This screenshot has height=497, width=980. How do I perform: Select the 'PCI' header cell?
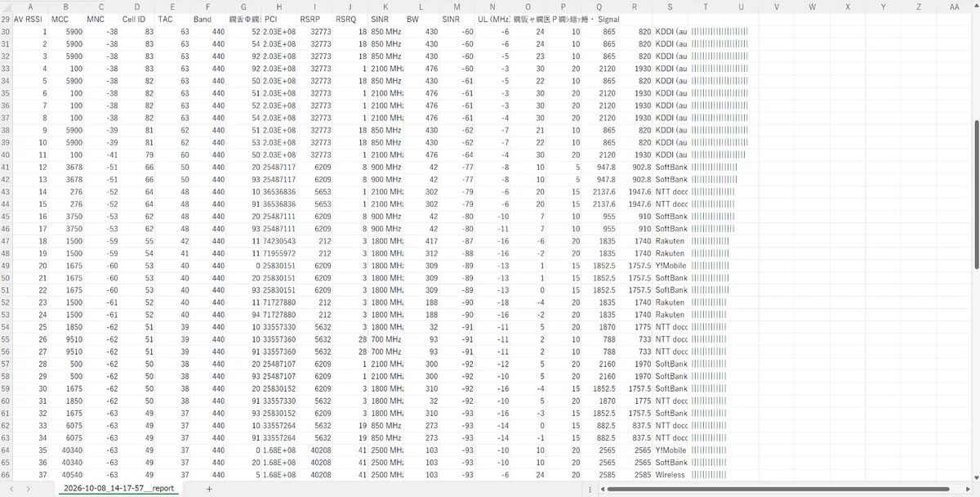(x=279, y=19)
